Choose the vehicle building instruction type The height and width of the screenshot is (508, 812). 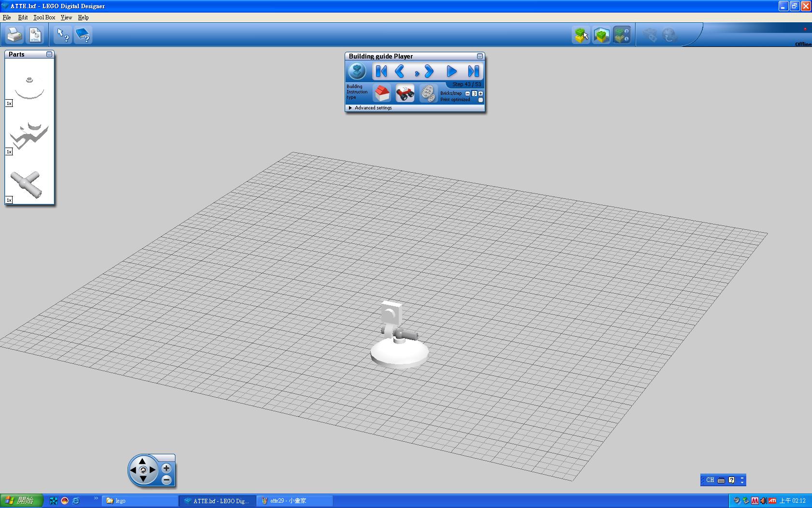(x=405, y=93)
